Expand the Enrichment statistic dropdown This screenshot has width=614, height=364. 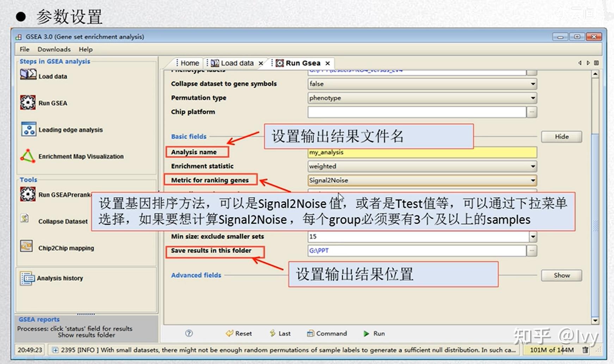(x=533, y=166)
